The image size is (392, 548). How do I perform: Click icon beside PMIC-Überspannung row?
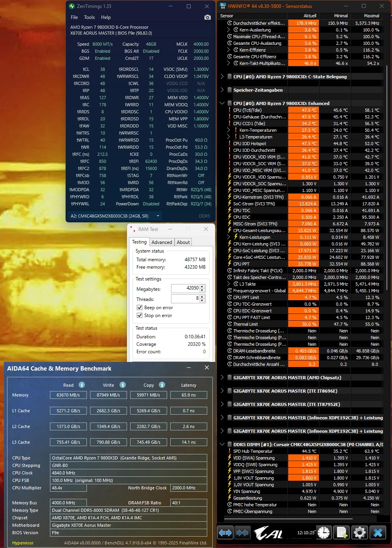230,511
